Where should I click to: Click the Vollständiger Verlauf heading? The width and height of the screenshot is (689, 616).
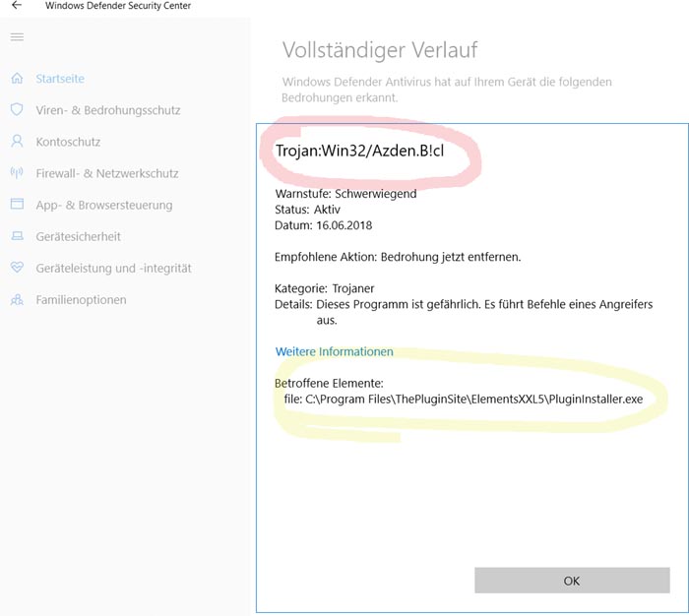[380, 49]
